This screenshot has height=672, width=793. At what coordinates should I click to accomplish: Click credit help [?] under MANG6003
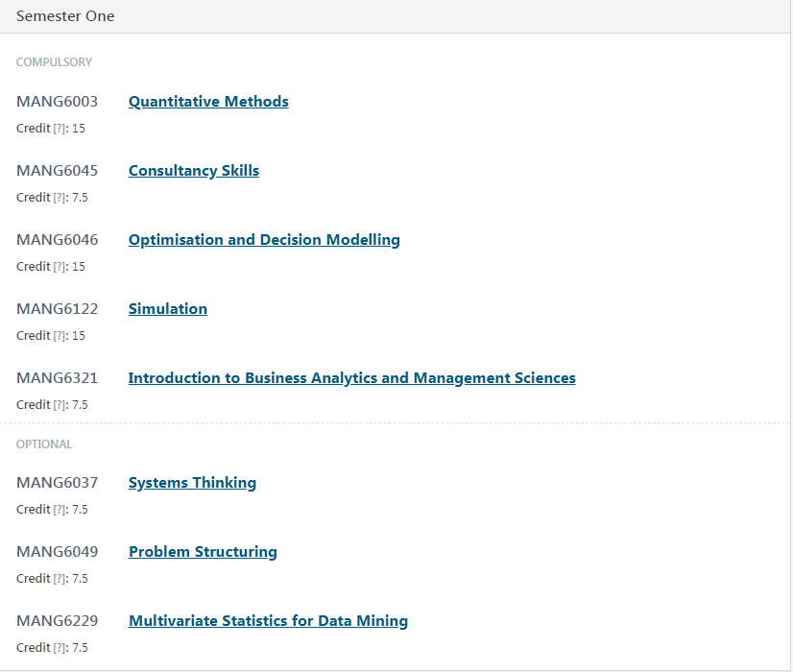pyautogui.click(x=60, y=129)
